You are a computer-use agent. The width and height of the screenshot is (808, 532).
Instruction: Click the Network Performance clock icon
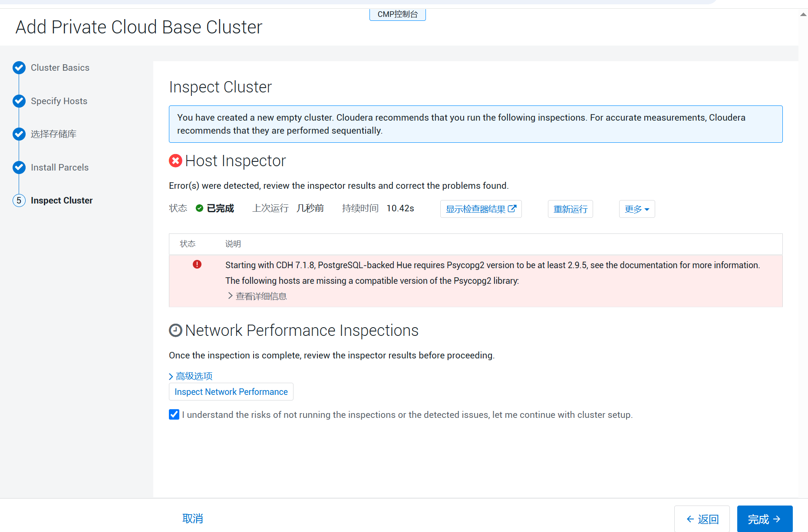click(175, 331)
